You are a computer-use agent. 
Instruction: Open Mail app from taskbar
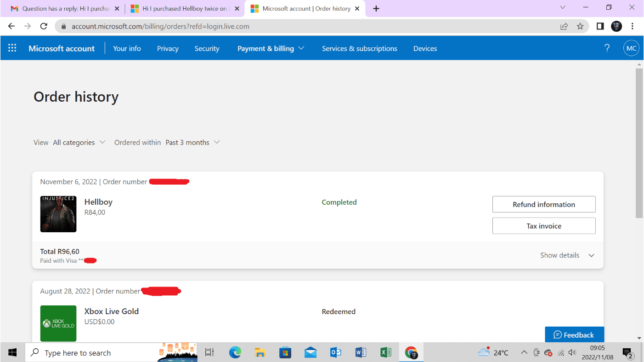point(311,352)
